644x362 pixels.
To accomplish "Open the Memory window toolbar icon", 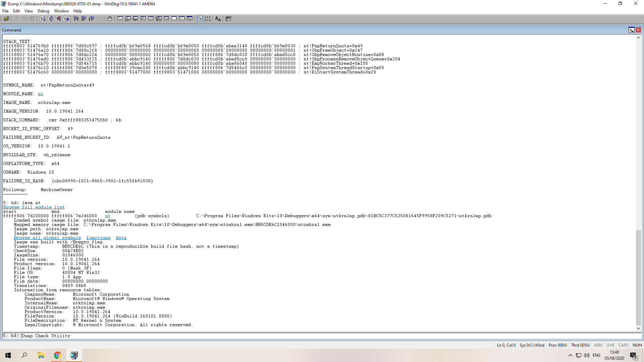I will click(x=151, y=18).
